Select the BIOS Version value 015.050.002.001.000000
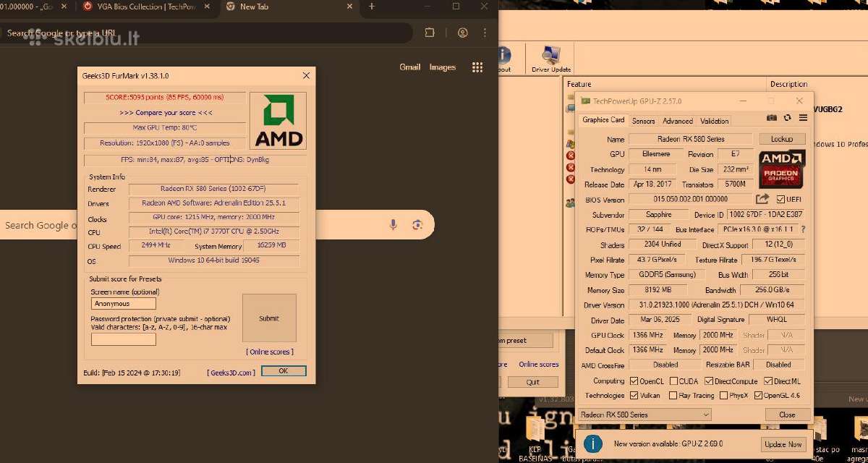The width and height of the screenshot is (868, 463). click(x=690, y=200)
